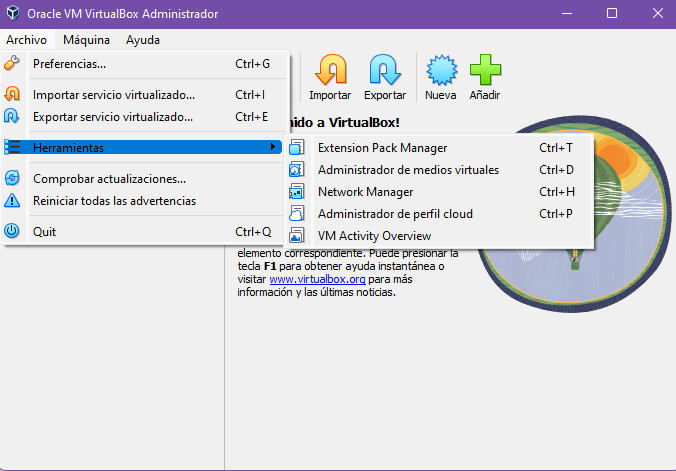Click the Ctrl+E shortcut label
This screenshot has height=471, width=676.
(252, 117)
